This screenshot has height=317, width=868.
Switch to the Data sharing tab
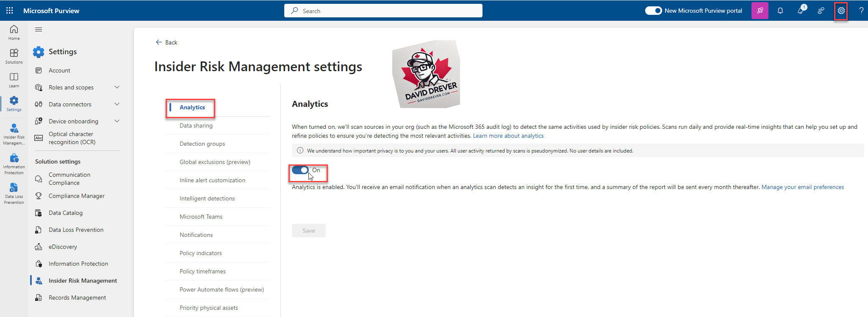tap(196, 125)
